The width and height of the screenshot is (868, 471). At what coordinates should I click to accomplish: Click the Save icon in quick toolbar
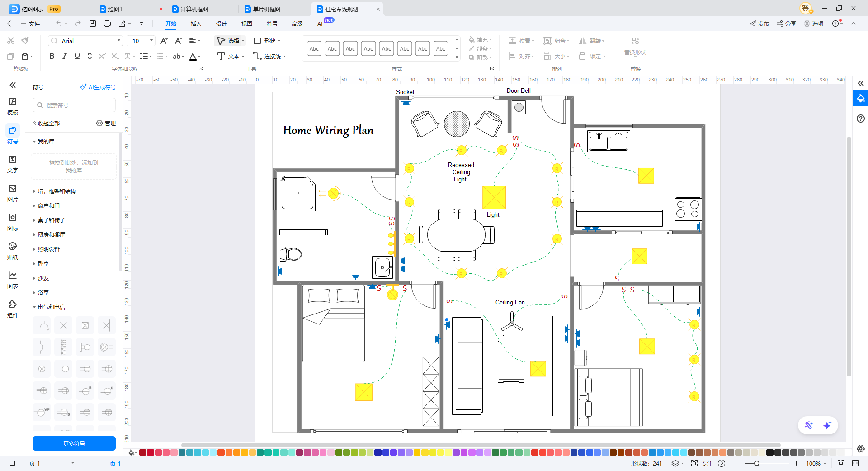93,24
